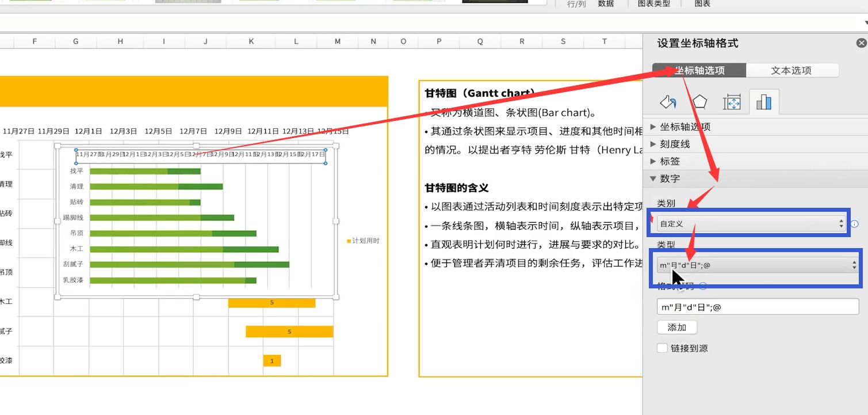
Task: Click the 图表 ribbon group label
Action: click(702, 3)
